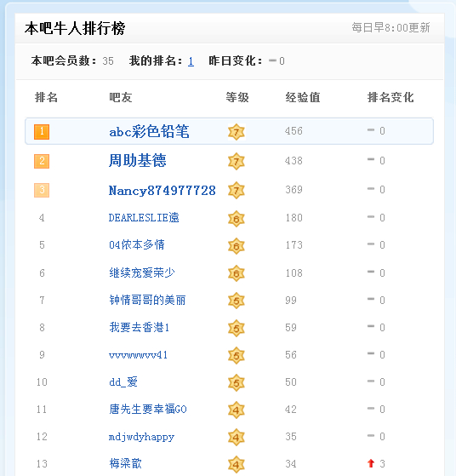Viewport: 456px width, 476px height.
Task: Select user 继续宠爱荣少
Action: click(x=142, y=272)
